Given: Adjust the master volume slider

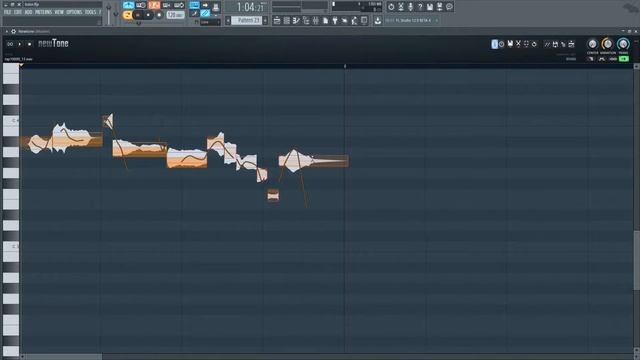Looking at the screenshot, I should 109,13.
